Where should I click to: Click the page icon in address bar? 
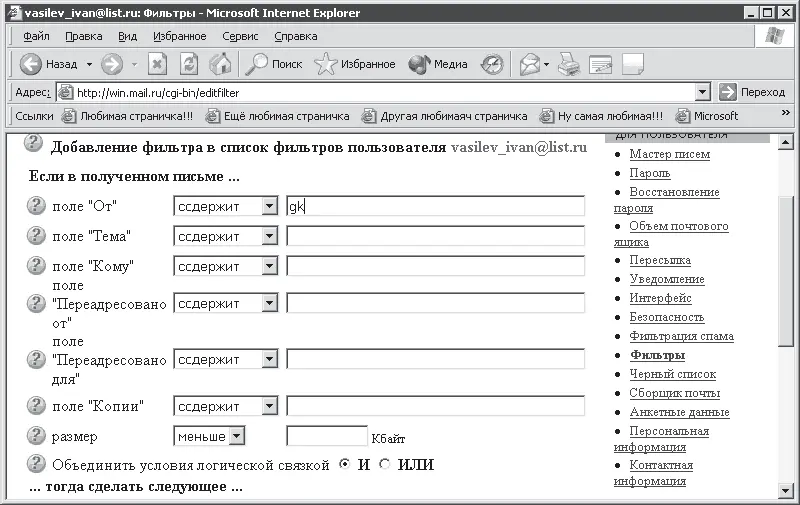65,92
